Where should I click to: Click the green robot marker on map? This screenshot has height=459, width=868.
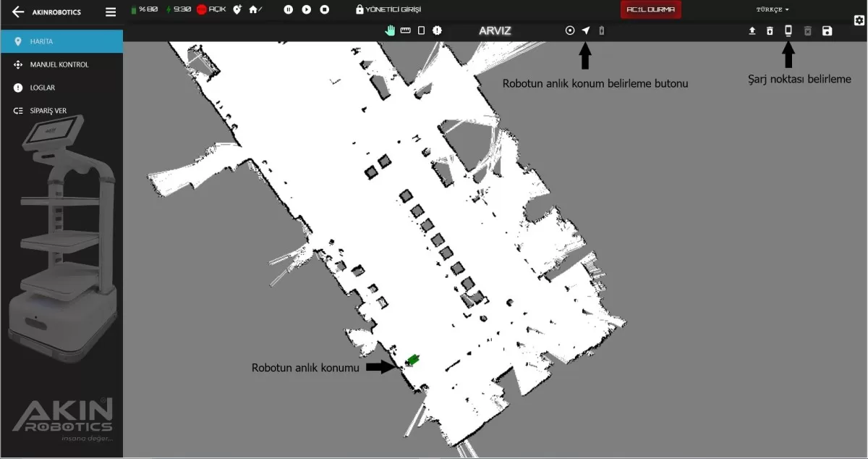413,359
